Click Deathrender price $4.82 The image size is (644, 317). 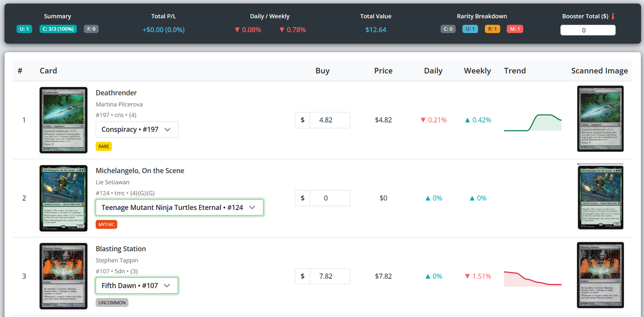383,120
